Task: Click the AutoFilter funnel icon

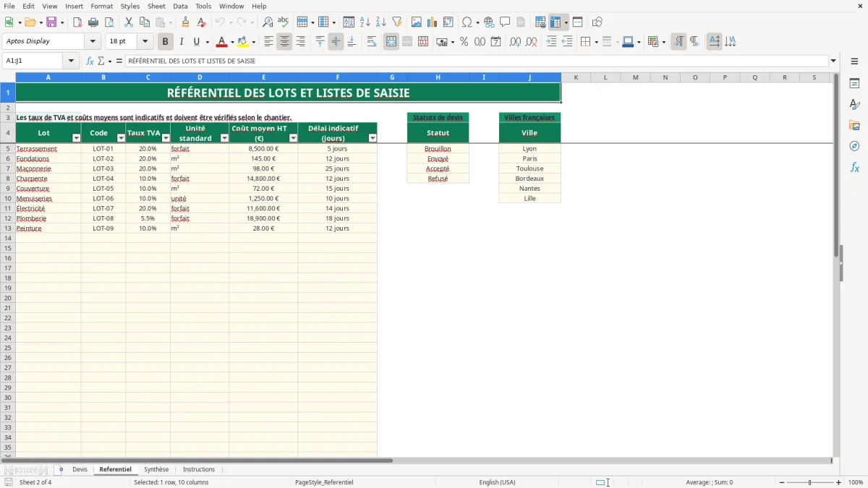Action: 397,22
